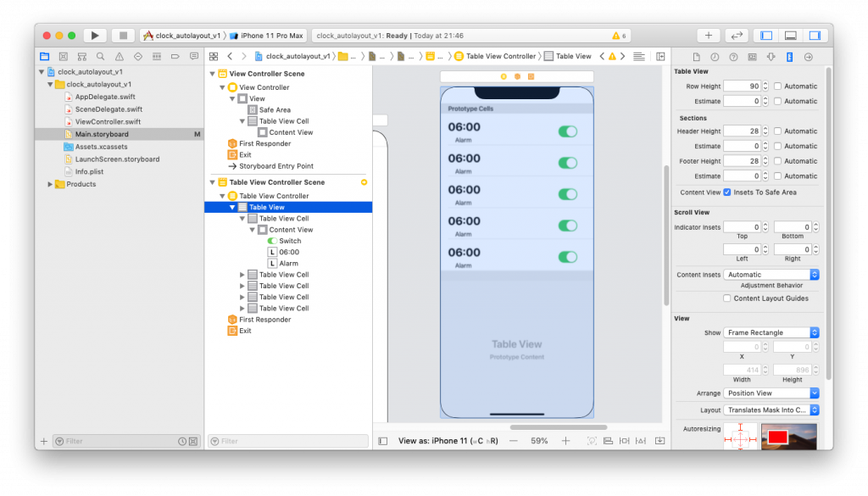Run the project with the Play button
This screenshot has width=868, height=496.
95,36
